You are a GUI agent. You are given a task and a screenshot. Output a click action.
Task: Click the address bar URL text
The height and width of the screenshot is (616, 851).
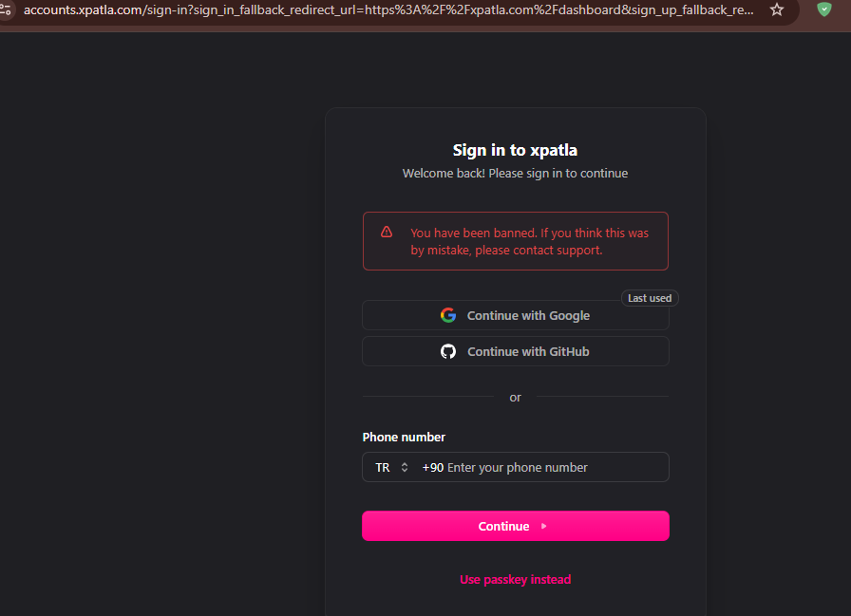(x=388, y=9)
